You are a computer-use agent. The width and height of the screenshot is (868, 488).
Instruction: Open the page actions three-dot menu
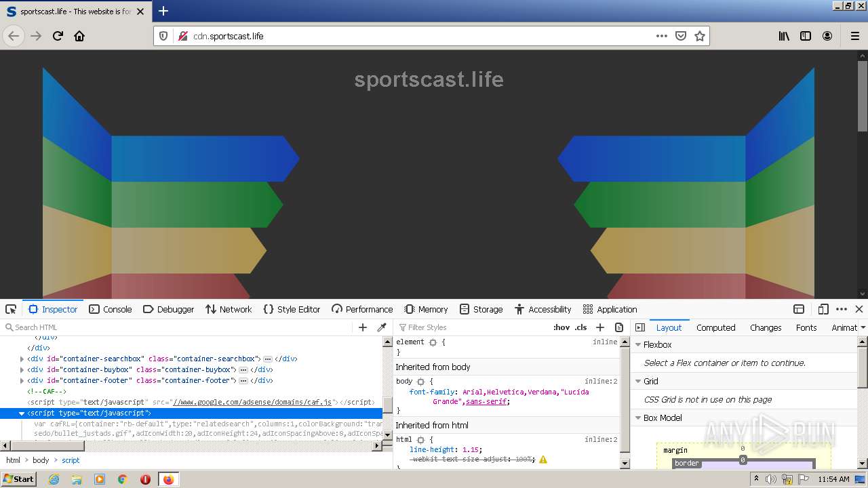[662, 36]
